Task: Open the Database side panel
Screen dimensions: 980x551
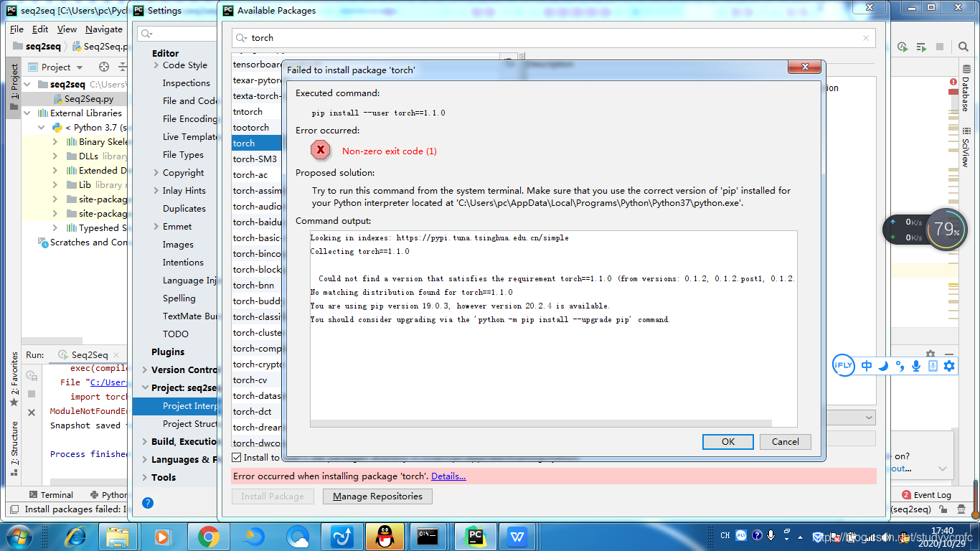Action: point(965,88)
